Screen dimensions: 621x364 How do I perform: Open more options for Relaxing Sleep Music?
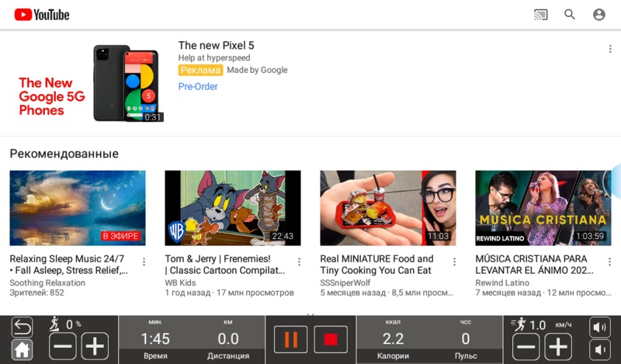coord(144,262)
